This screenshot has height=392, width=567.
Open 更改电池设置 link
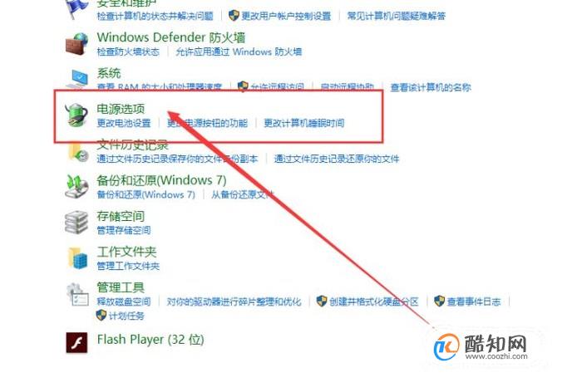coord(124,123)
